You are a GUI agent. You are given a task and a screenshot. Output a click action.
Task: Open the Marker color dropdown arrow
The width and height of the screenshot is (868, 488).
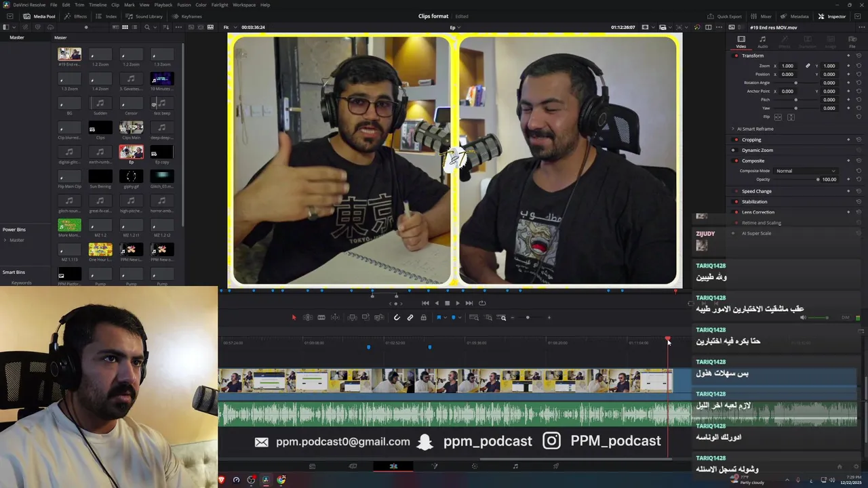click(460, 317)
